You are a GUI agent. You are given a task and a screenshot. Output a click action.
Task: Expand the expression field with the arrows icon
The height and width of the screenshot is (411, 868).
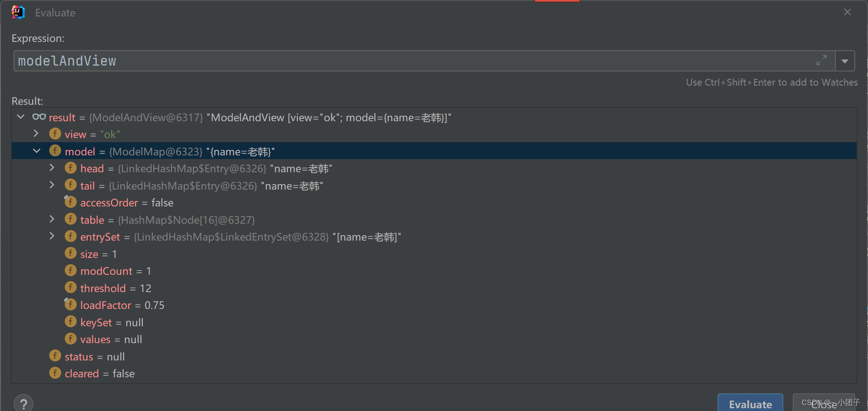pyautogui.click(x=821, y=61)
